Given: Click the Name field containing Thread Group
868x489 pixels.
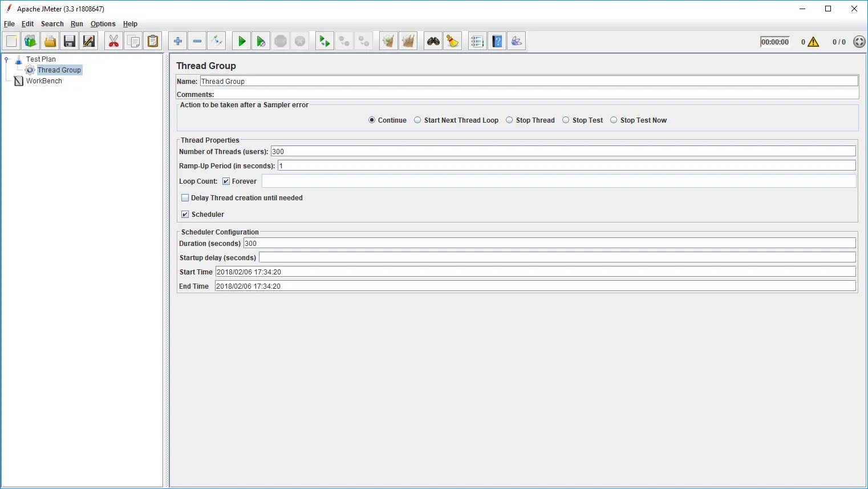Looking at the screenshot, I should (529, 82).
